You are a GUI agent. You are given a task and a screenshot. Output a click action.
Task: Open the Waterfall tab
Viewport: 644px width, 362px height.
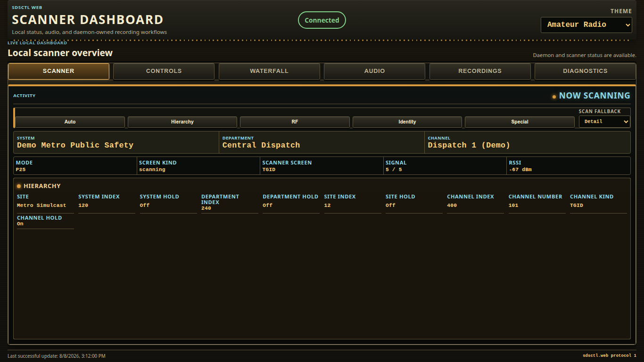point(269,71)
